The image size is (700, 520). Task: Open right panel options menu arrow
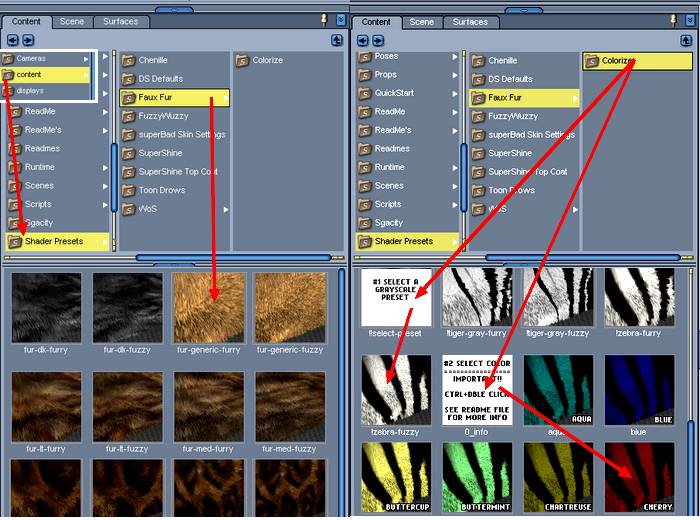click(x=691, y=20)
